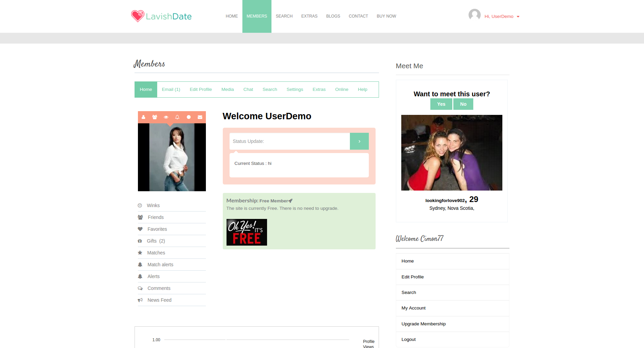Switch to the Edit Profile tab
644x348 pixels.
[201, 90]
